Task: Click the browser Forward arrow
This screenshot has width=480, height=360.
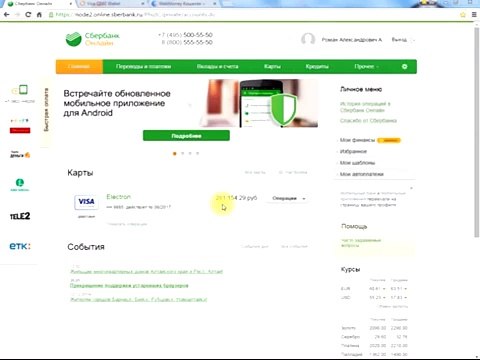Action: point(17,15)
